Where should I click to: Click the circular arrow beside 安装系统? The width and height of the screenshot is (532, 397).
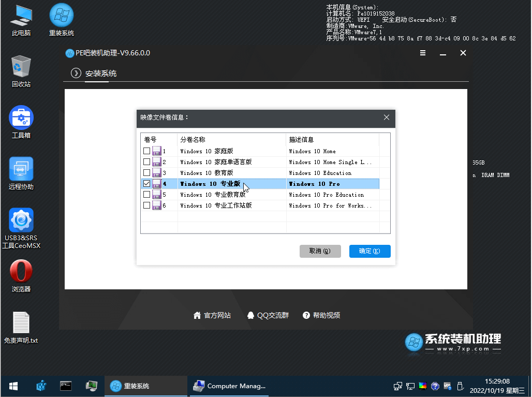click(x=76, y=73)
